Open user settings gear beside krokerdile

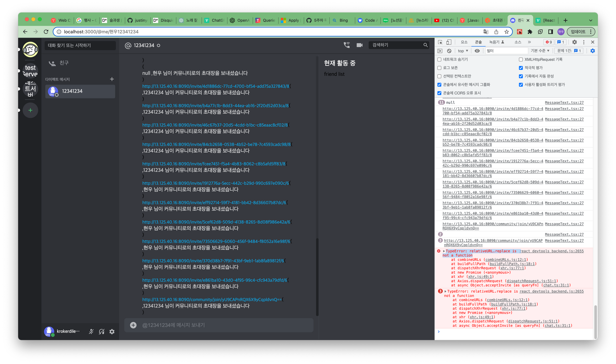tap(112, 331)
